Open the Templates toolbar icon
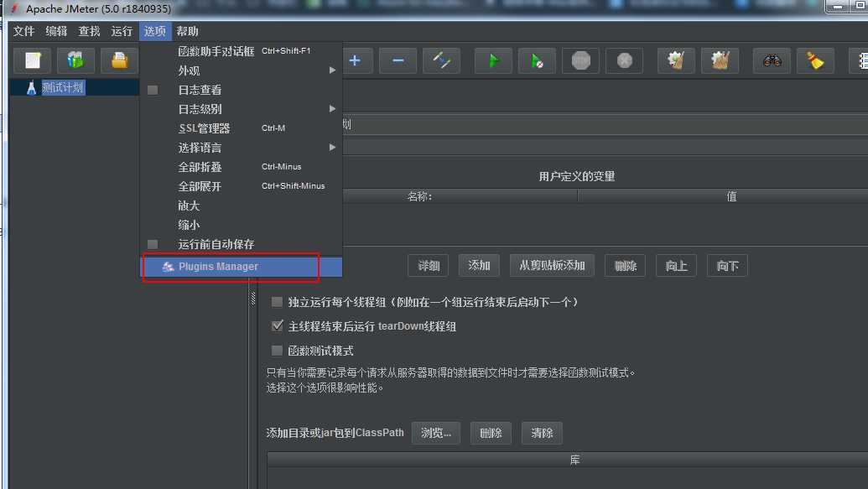Screen dimensions: 868x489 (75, 60)
